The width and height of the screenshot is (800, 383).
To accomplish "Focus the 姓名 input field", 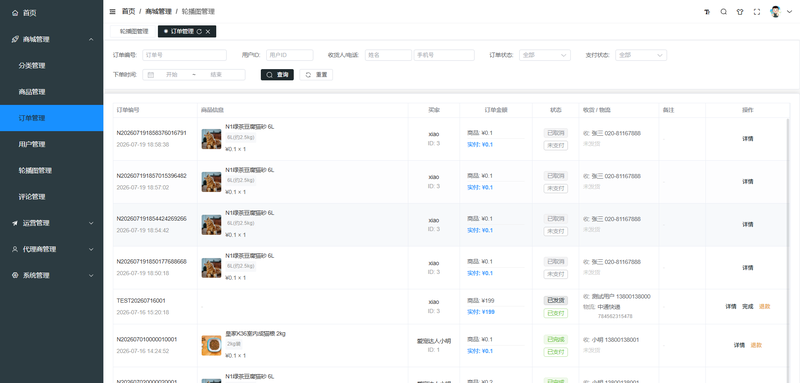I will [388, 55].
